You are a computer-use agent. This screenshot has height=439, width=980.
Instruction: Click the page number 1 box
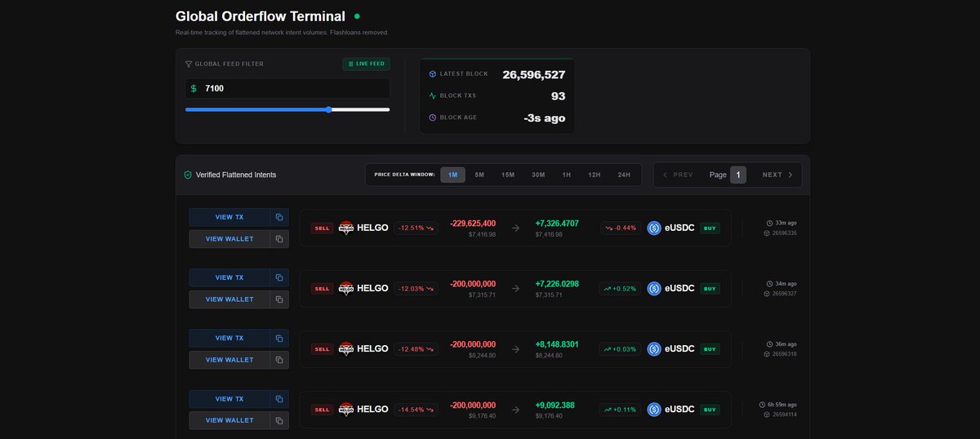pos(737,175)
